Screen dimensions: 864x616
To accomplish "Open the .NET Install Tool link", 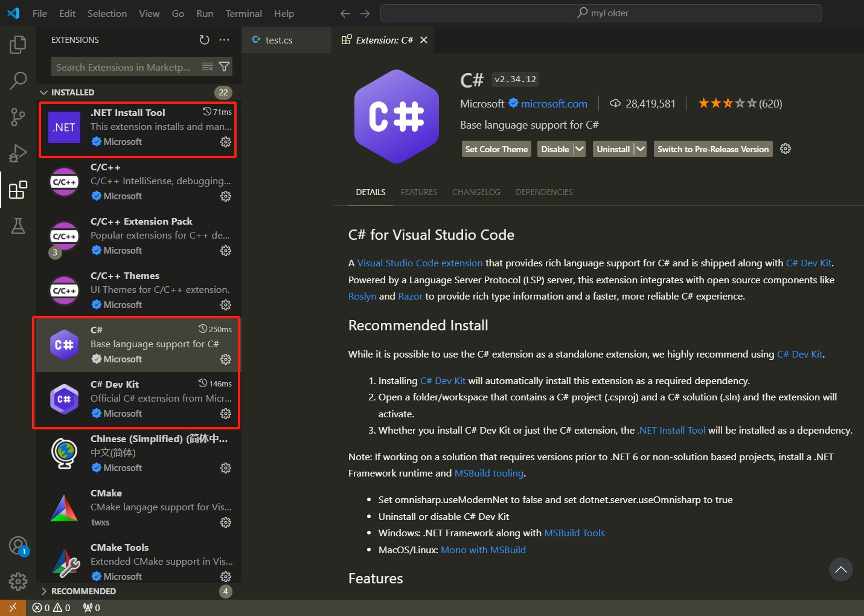I will coord(671,430).
